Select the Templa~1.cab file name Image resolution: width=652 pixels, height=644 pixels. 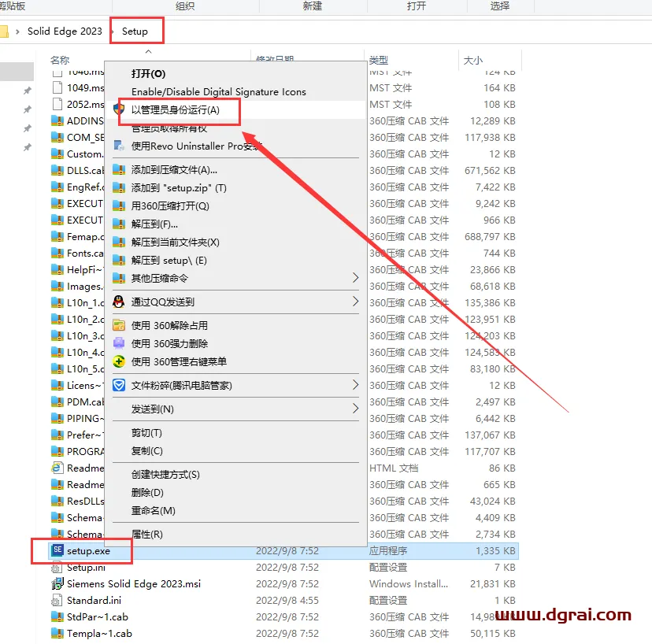pos(99,634)
